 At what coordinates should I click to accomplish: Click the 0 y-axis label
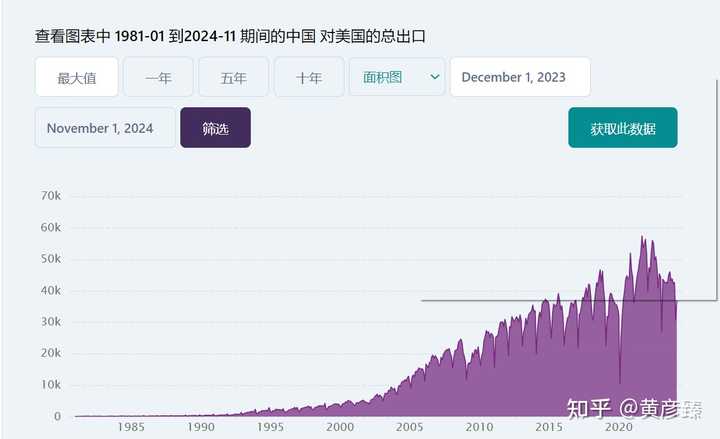57,416
